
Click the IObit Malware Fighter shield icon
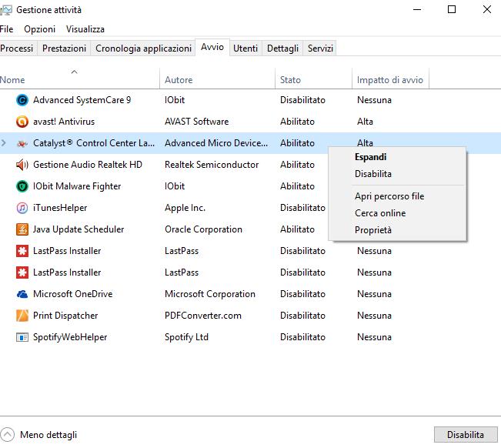click(x=22, y=186)
